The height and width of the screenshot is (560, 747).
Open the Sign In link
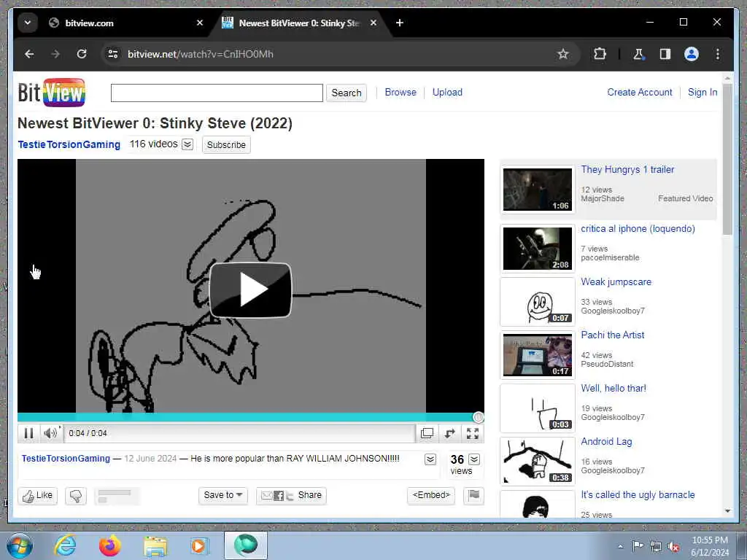click(x=703, y=93)
